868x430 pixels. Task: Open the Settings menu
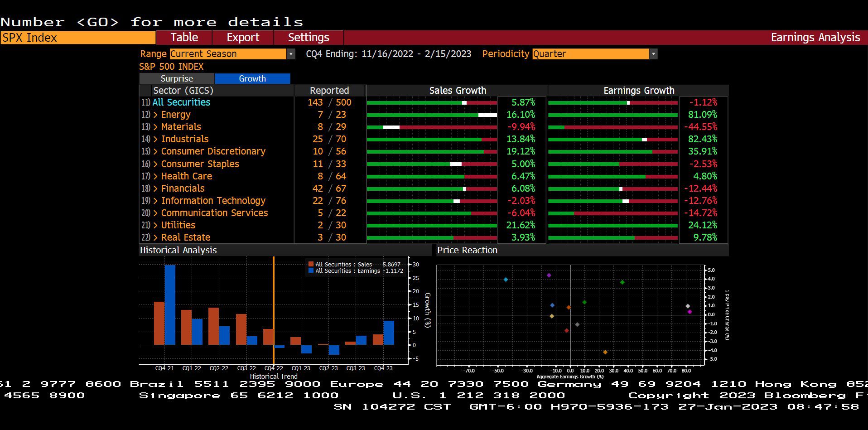click(309, 38)
